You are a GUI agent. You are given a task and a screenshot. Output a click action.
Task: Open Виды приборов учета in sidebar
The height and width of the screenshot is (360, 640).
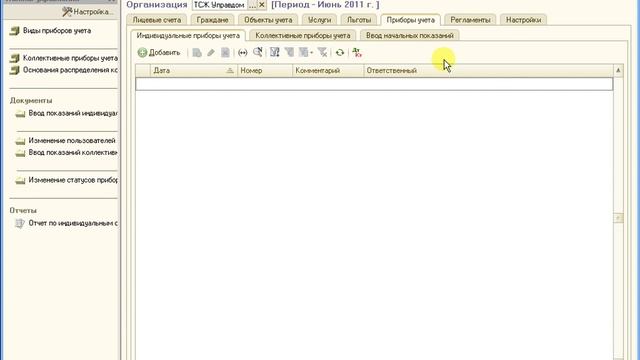57,31
